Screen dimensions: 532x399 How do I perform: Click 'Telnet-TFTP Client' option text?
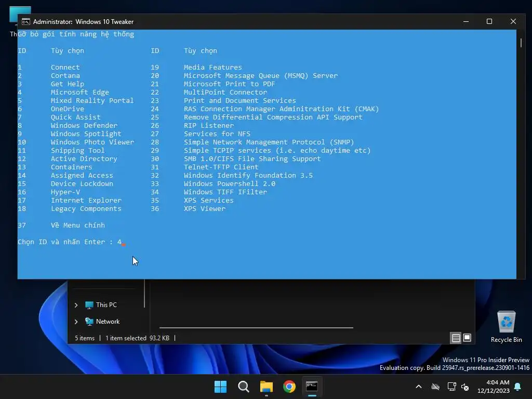point(221,167)
